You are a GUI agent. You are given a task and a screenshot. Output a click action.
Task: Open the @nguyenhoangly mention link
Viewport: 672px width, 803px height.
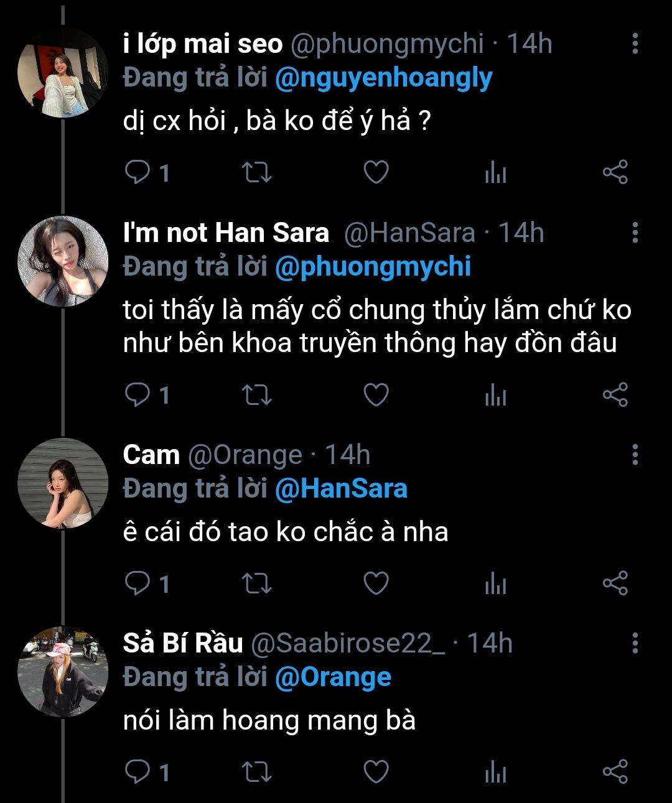pyautogui.click(x=383, y=78)
